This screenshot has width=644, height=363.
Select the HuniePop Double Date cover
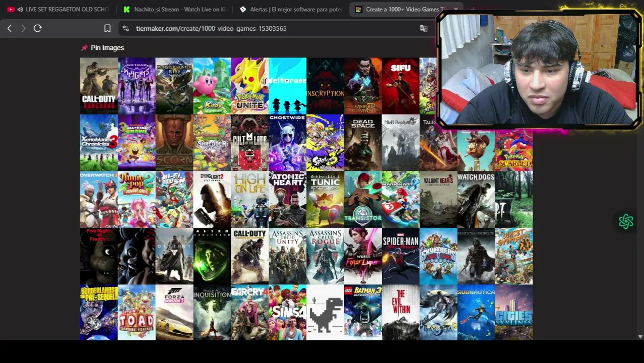pos(137,200)
